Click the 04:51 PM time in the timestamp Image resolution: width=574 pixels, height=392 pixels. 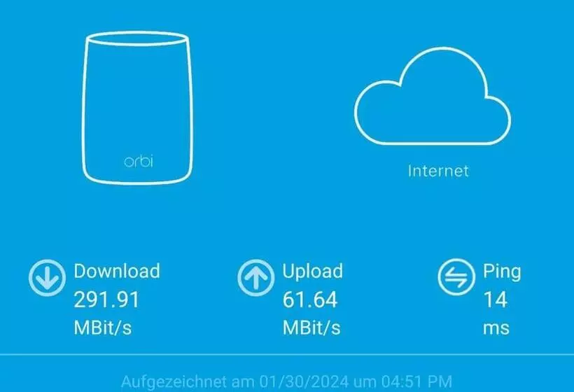point(417,381)
